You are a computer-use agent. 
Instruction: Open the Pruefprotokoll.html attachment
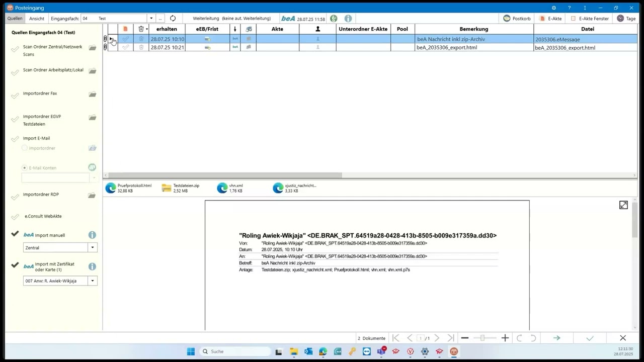[129, 188]
